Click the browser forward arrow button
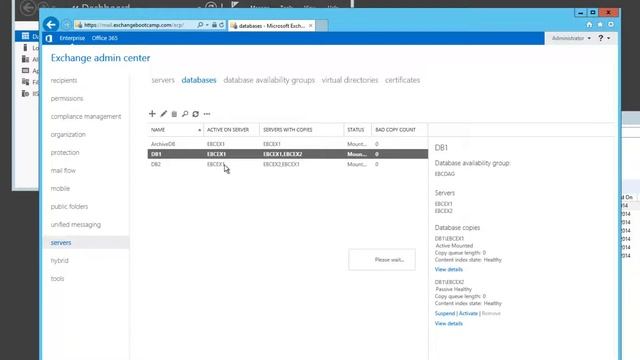 click(x=67, y=25)
